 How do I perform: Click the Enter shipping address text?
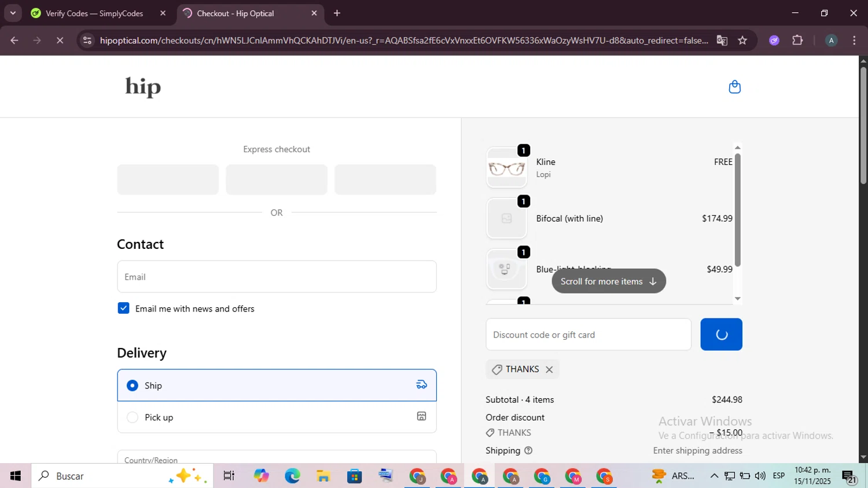coord(697,450)
